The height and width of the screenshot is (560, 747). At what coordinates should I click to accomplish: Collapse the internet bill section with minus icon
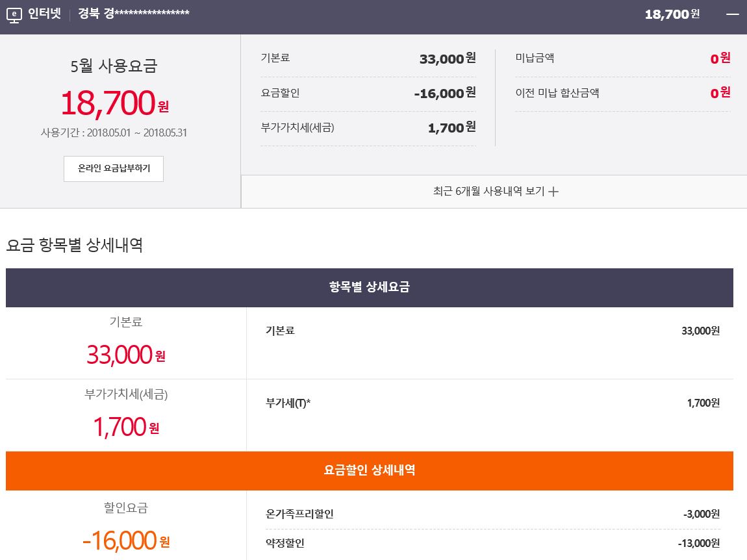[732, 14]
